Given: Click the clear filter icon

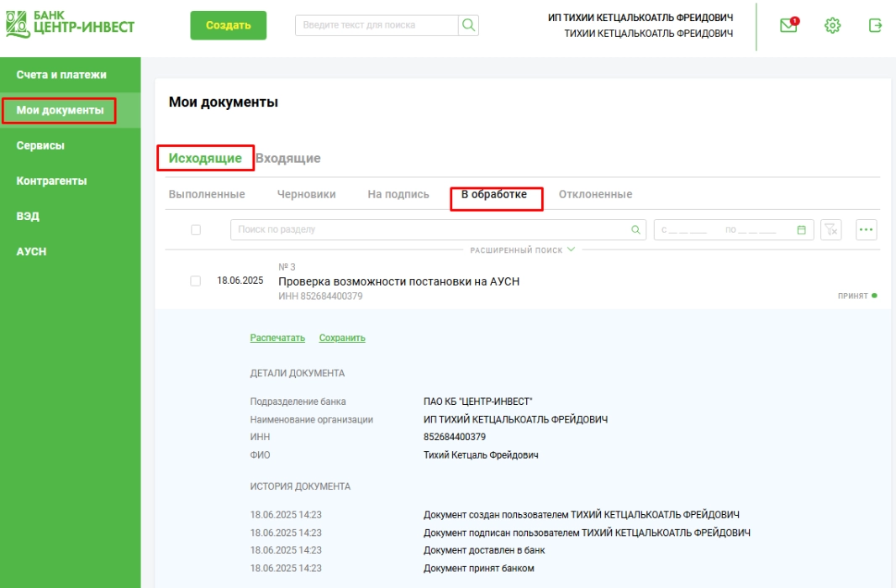Looking at the screenshot, I should pos(830,229).
